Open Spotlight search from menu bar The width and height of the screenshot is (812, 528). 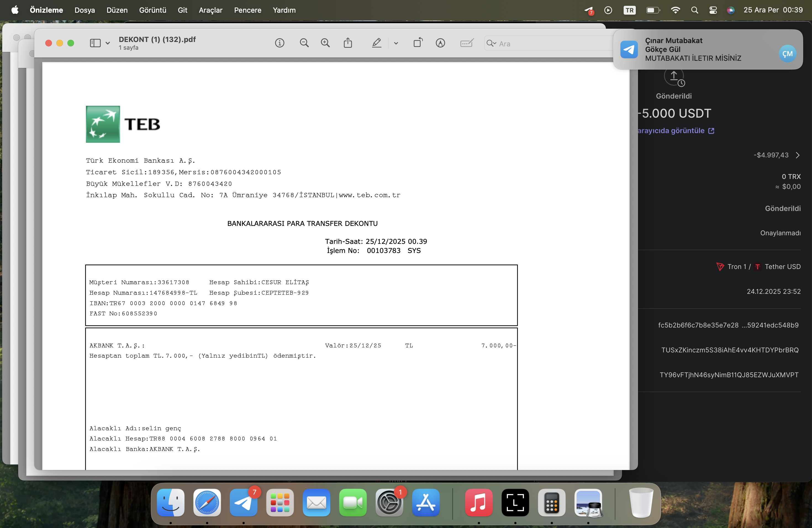[694, 10]
